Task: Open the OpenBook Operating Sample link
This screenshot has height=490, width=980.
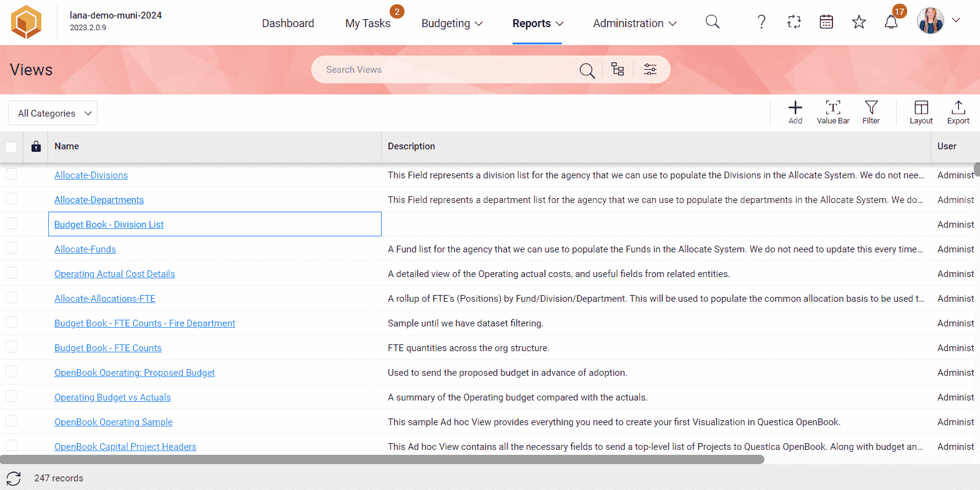Action: [113, 422]
